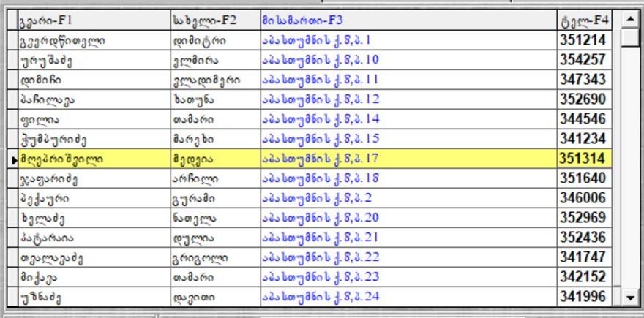Select phone number cell 351214
The image size is (644, 318).
[585, 40]
